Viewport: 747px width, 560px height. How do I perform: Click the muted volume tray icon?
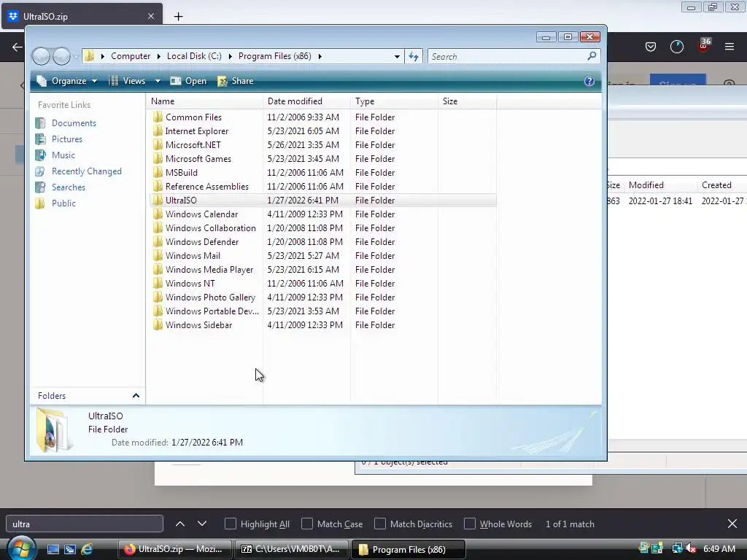(692, 548)
